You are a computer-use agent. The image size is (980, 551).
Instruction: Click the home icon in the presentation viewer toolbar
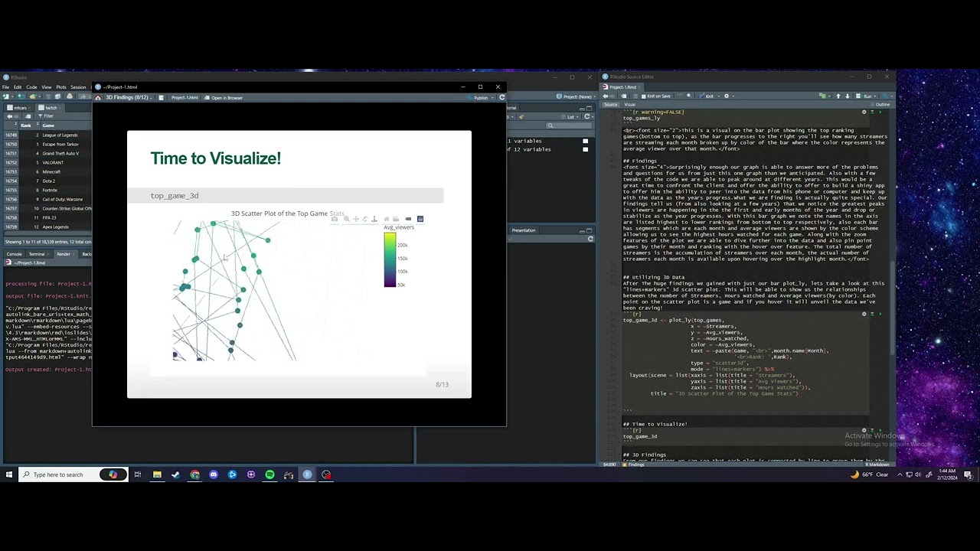tap(98, 98)
